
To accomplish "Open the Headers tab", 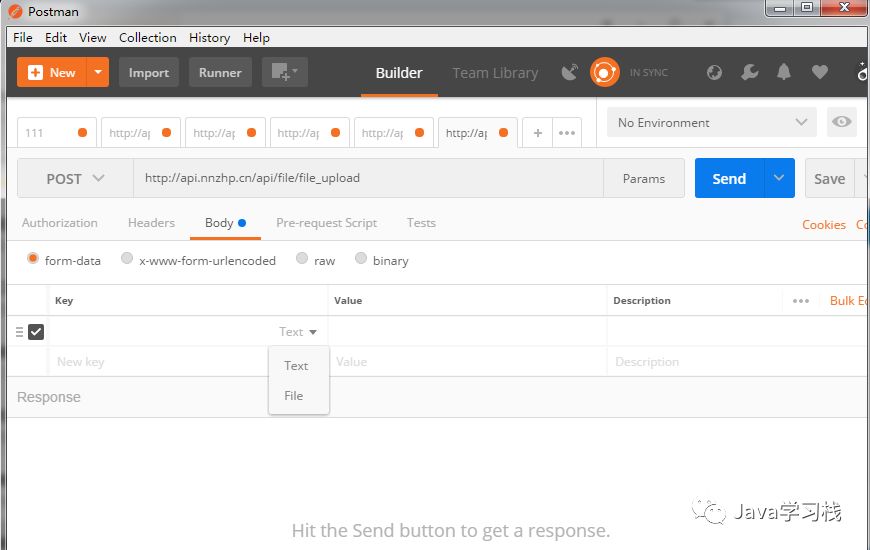I will 151,223.
